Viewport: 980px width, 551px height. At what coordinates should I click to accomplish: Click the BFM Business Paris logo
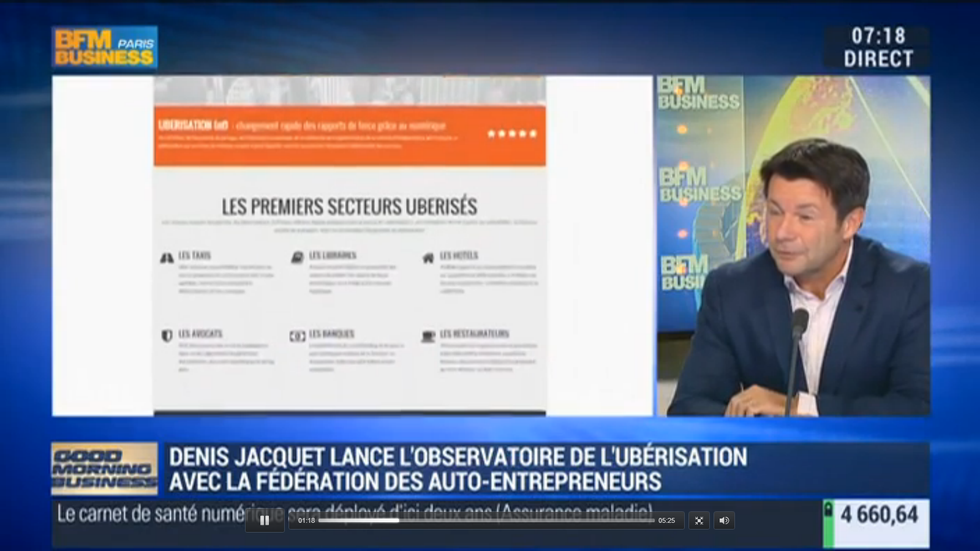105,47
